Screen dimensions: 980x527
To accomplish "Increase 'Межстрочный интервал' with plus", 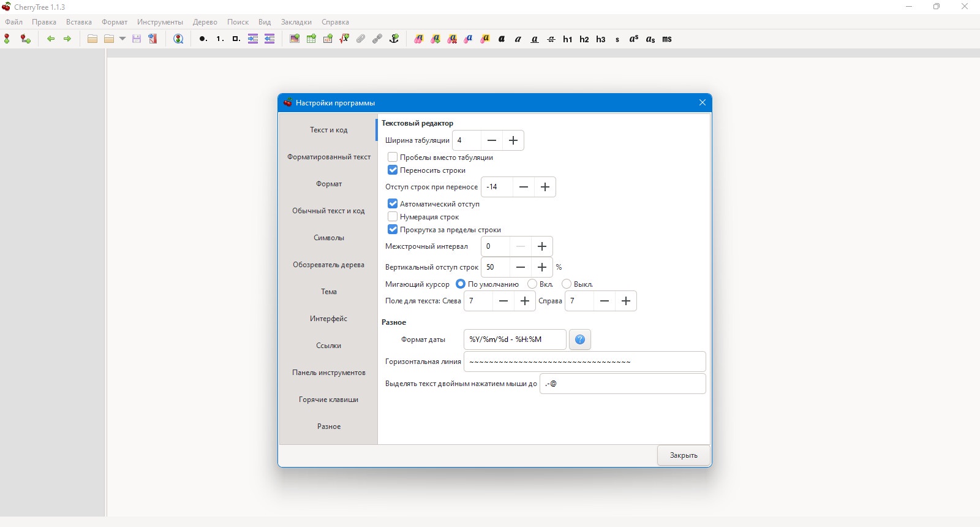I will [542, 246].
